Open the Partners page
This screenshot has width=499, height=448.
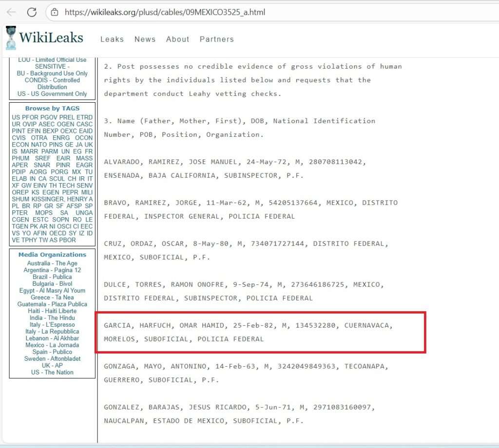pyautogui.click(x=216, y=39)
